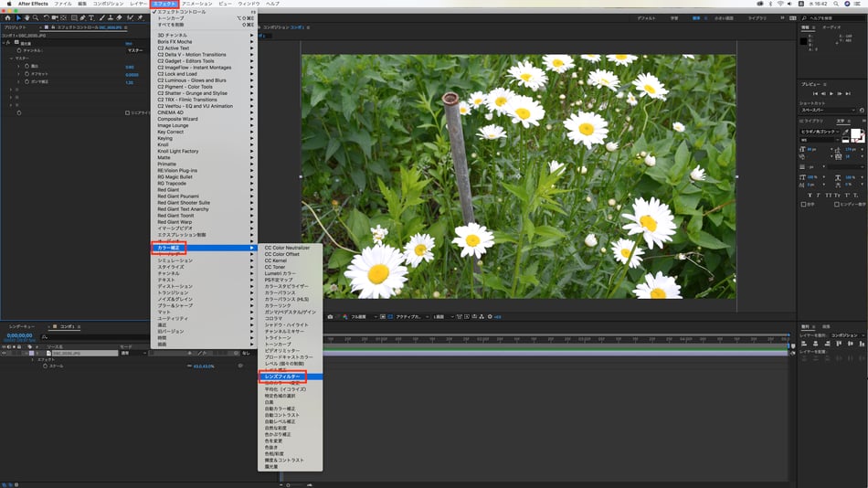Select the Type text tool

point(91,17)
